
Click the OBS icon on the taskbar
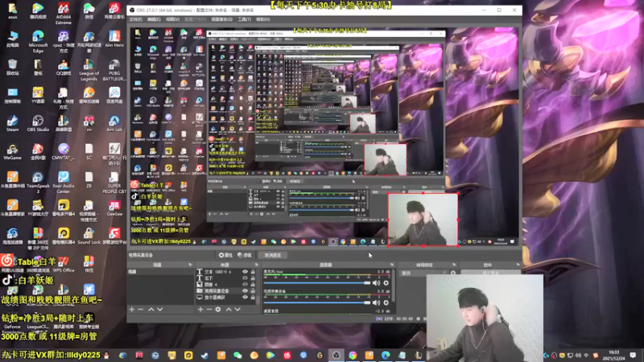(336, 355)
